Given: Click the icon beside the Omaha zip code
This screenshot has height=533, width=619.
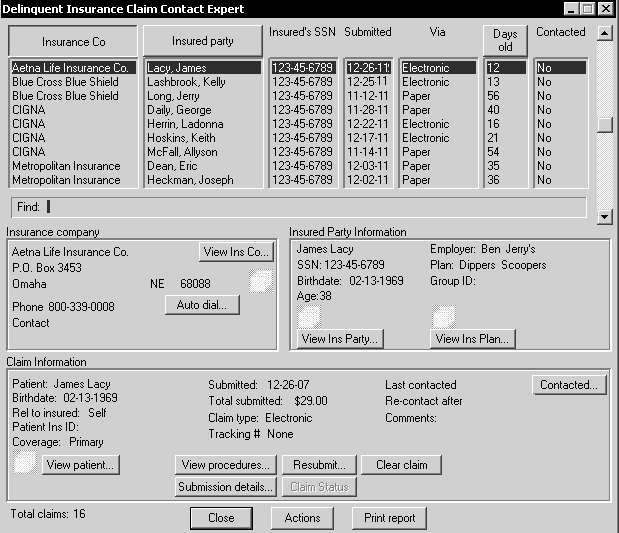Looking at the screenshot, I should [261, 281].
